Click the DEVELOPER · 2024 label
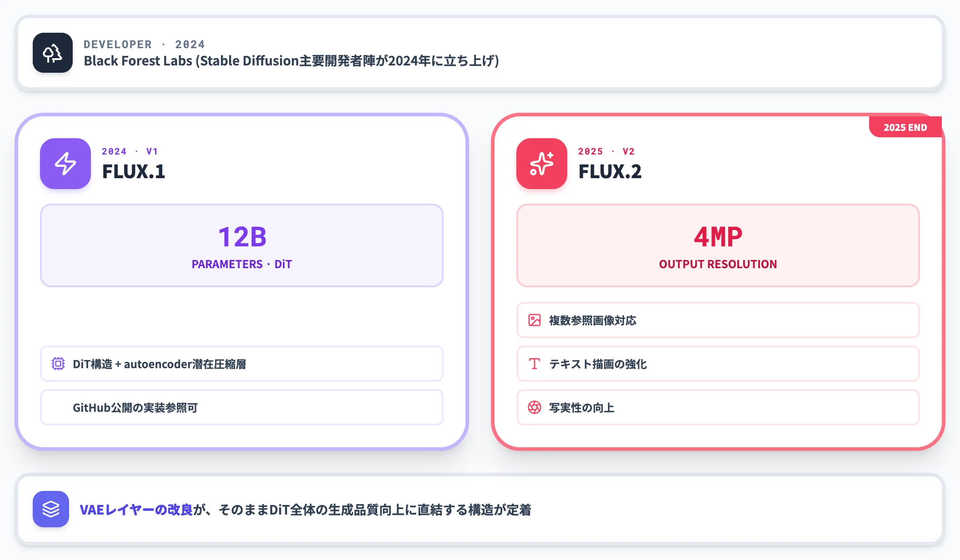The width and height of the screenshot is (960, 560). click(x=145, y=44)
